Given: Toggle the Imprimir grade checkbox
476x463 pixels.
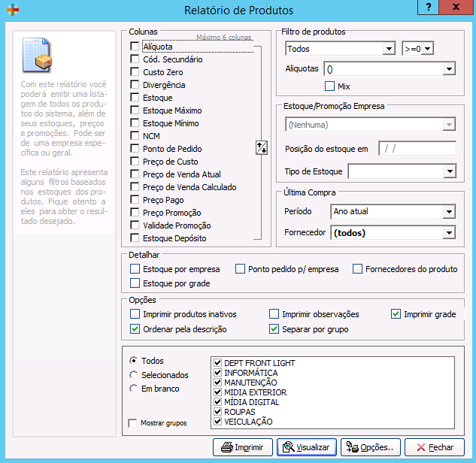Looking at the screenshot, I should [396, 314].
